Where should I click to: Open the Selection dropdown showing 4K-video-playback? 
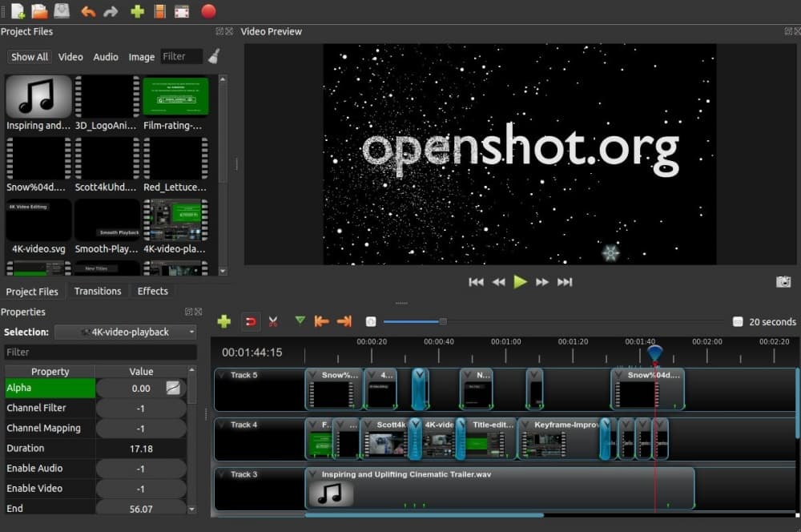126,332
